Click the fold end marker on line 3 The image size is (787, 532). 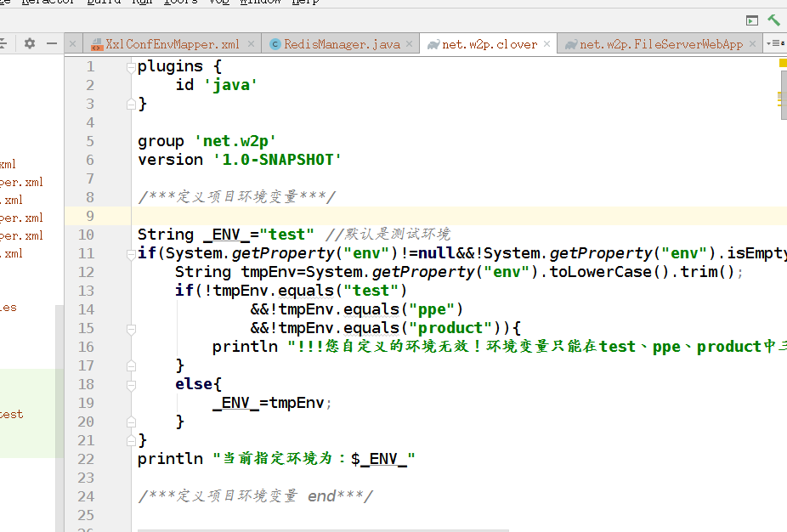pos(131,104)
